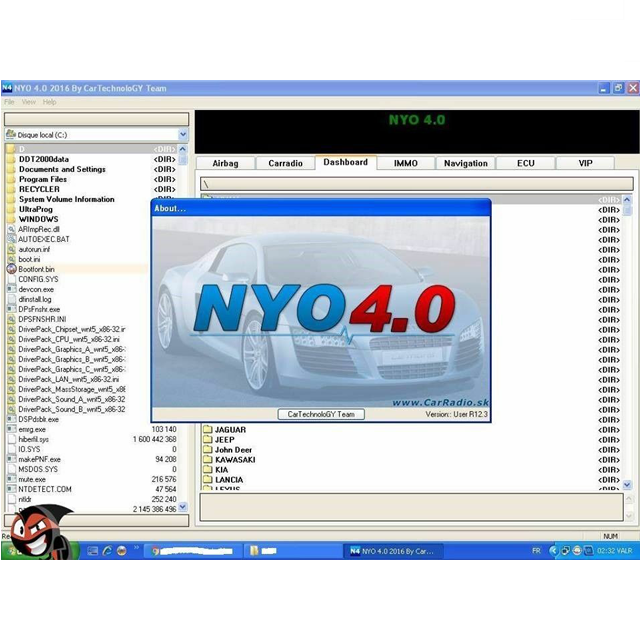Click the path field under the tabs
The height and width of the screenshot is (640, 640).
click(x=416, y=184)
